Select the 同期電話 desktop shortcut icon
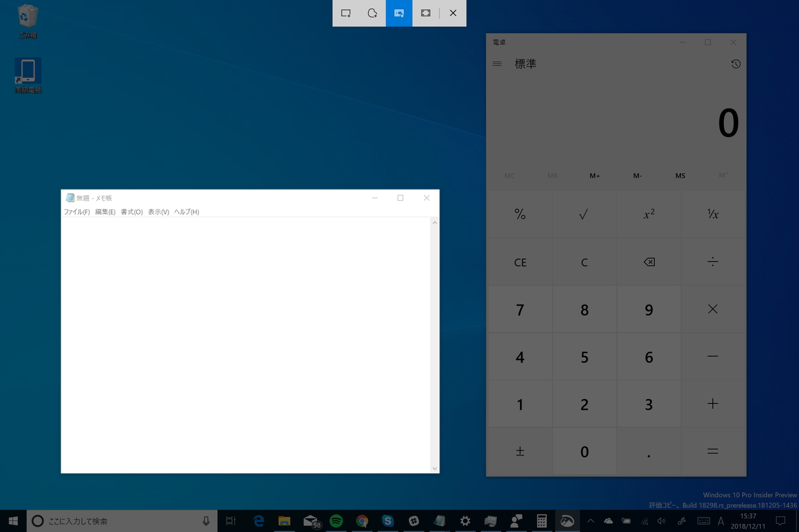Viewport: 799px width, 532px height. tap(28, 75)
